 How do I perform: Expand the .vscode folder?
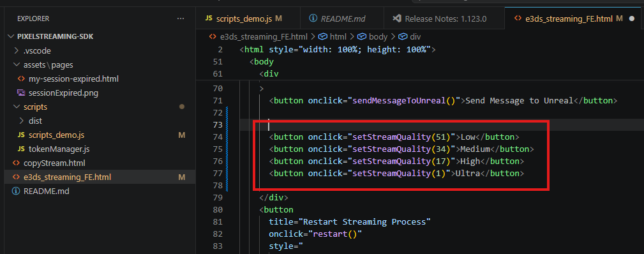pyautogui.click(x=17, y=51)
